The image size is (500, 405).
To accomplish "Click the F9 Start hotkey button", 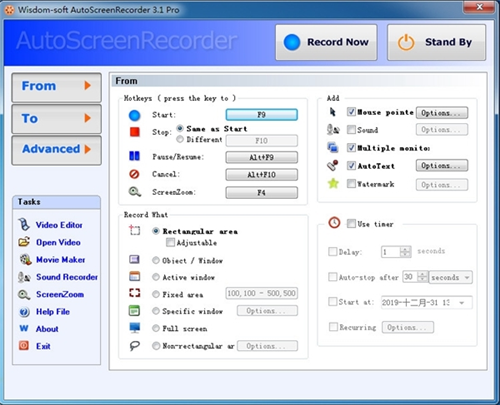I will [262, 115].
